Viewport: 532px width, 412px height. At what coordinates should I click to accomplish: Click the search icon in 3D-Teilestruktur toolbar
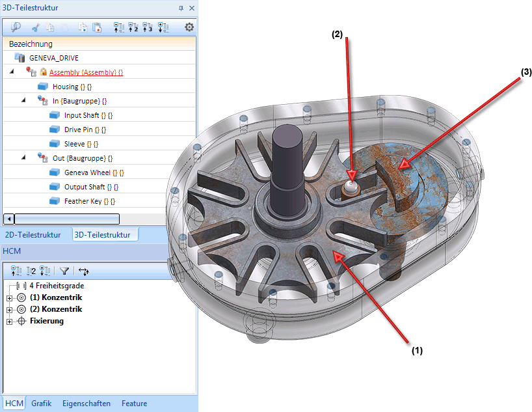click(16, 27)
